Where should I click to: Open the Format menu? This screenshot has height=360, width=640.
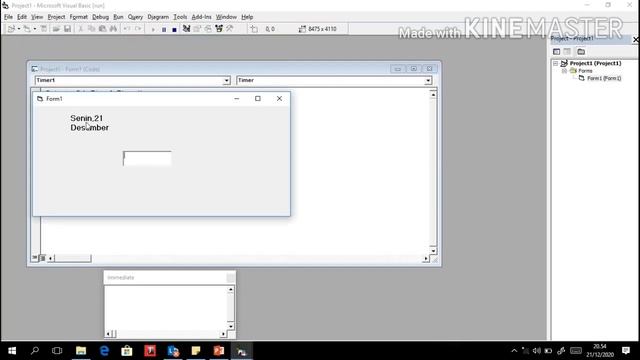click(78, 17)
